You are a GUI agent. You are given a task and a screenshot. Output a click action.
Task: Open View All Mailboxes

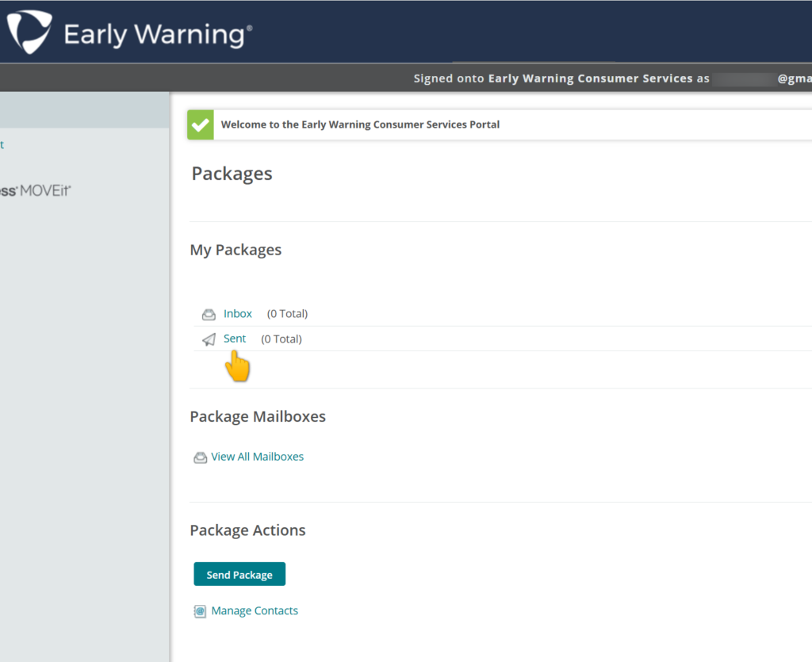point(258,457)
